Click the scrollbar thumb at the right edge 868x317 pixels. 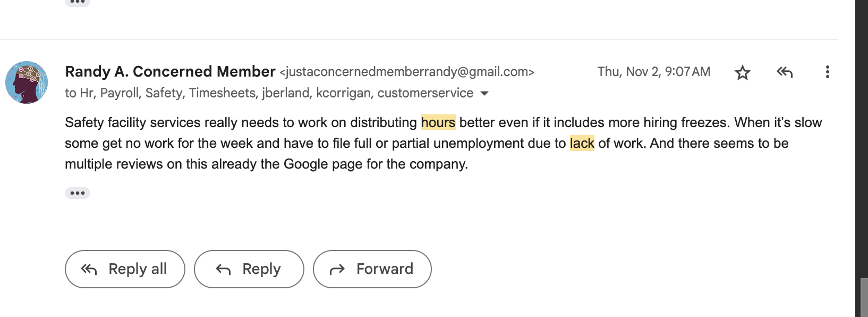864,297
